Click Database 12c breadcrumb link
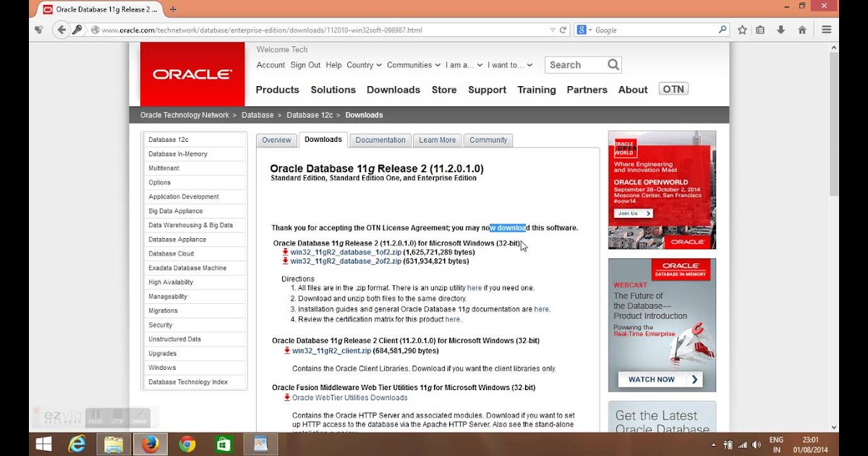Screen dimensions: 868x456 [310, 115]
